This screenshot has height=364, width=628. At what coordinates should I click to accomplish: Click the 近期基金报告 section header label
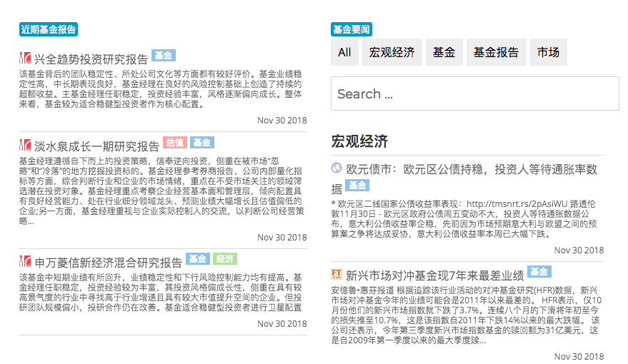49,29
